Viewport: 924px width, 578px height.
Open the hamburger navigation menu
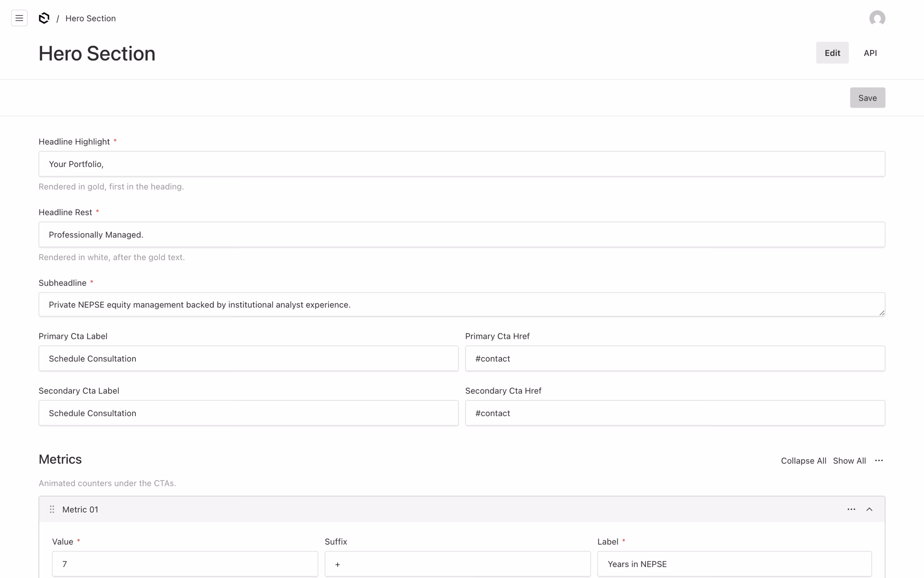coord(19,18)
